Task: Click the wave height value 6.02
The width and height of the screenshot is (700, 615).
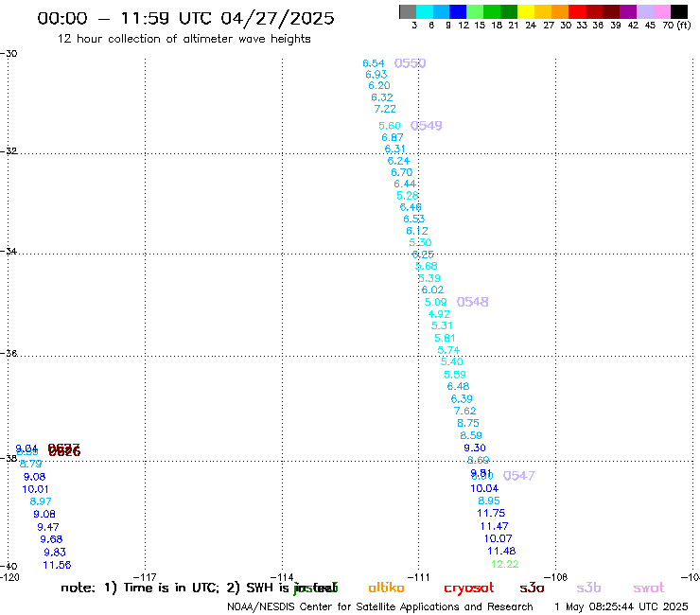Action: click(x=432, y=290)
